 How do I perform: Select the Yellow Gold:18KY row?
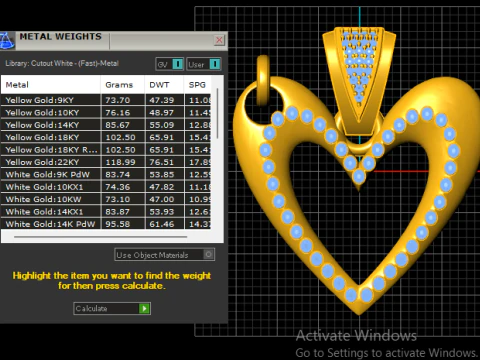click(x=106, y=137)
